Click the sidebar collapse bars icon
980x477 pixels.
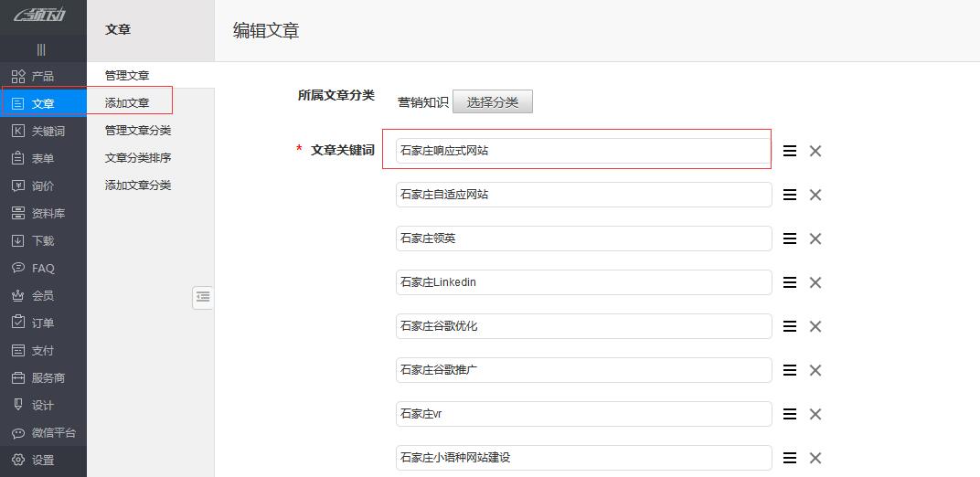[x=41, y=49]
